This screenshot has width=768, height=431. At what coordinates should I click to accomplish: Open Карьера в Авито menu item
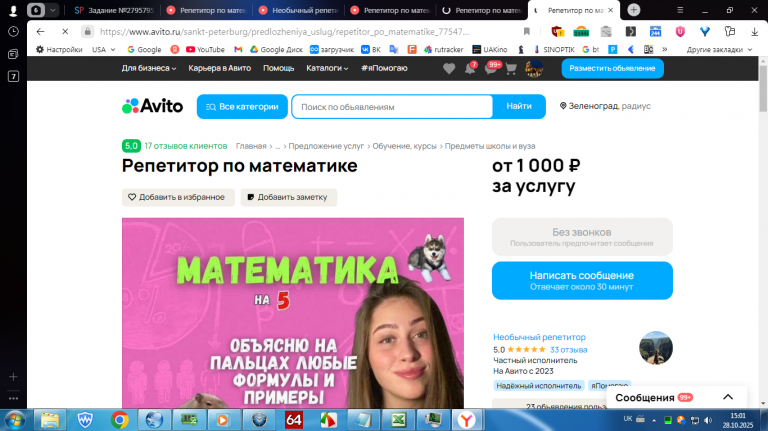pos(219,68)
